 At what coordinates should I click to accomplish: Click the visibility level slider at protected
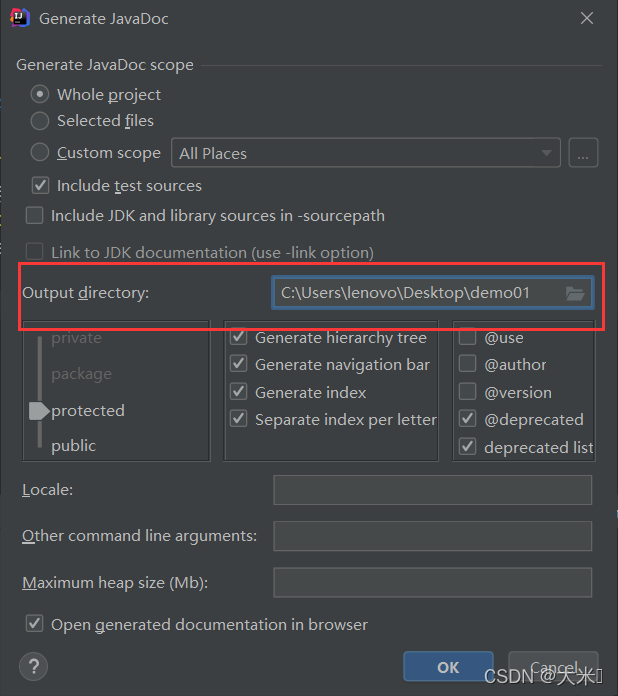pyautogui.click(x=39, y=411)
